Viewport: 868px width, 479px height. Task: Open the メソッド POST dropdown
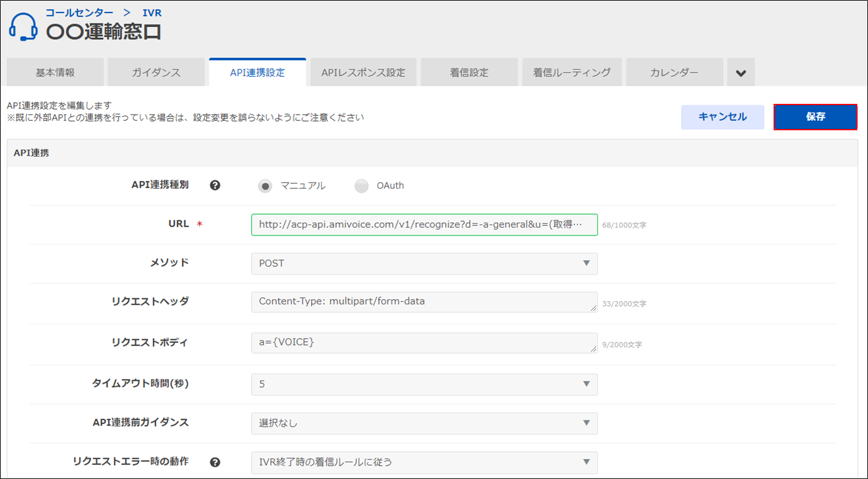coord(424,263)
